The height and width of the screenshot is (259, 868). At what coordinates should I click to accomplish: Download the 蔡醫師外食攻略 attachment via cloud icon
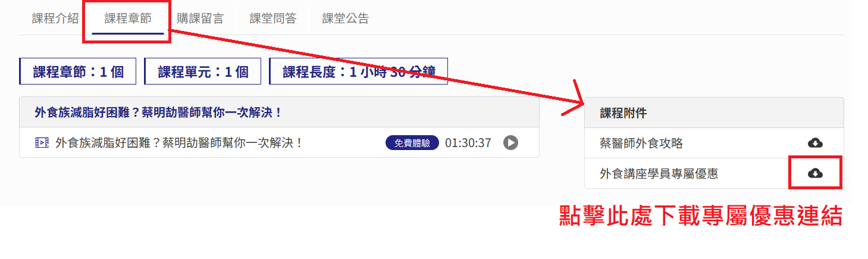(815, 143)
